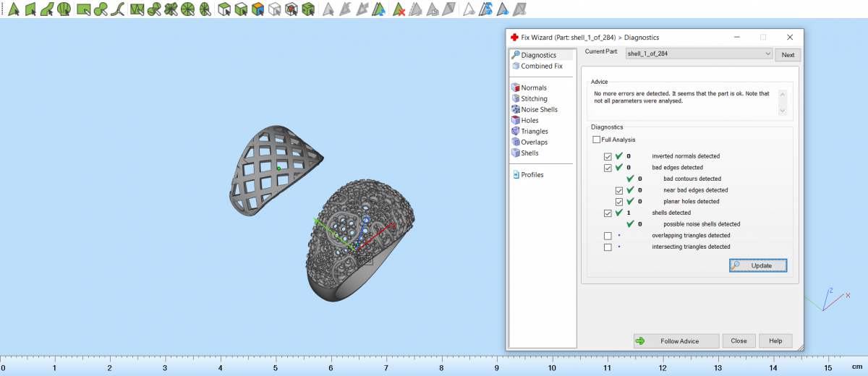
Task: Switch to the Combined Fix page
Action: [541, 66]
